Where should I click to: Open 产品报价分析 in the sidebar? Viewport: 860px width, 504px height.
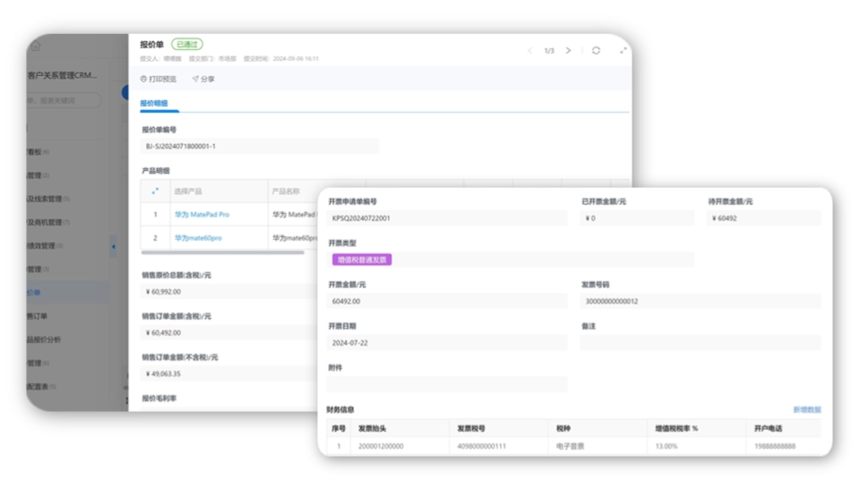click(x=44, y=339)
